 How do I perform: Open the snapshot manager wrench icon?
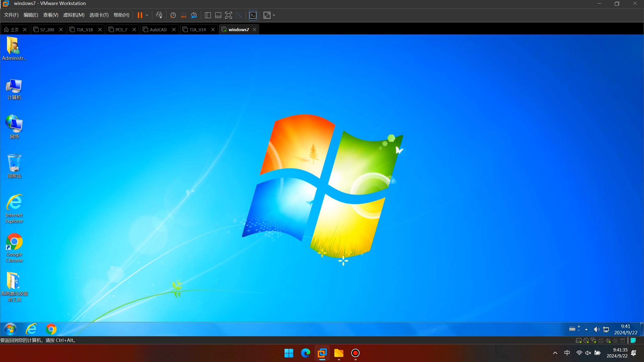194,15
